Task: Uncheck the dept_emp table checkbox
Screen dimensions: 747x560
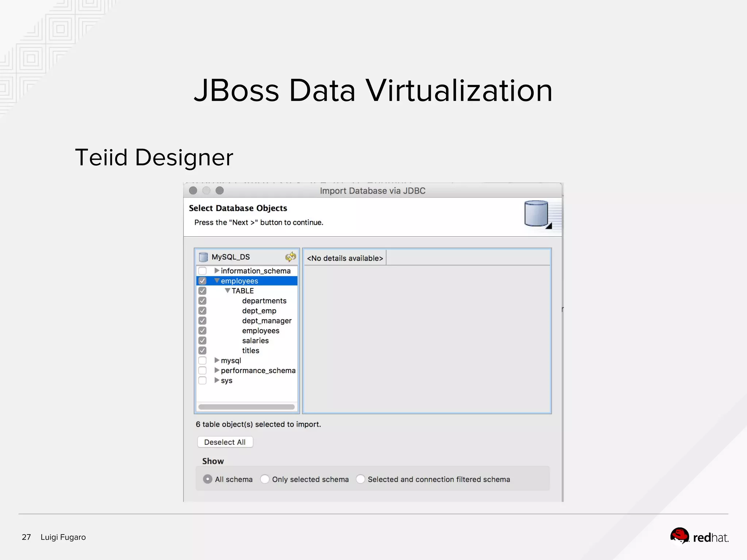Action: [x=202, y=311]
